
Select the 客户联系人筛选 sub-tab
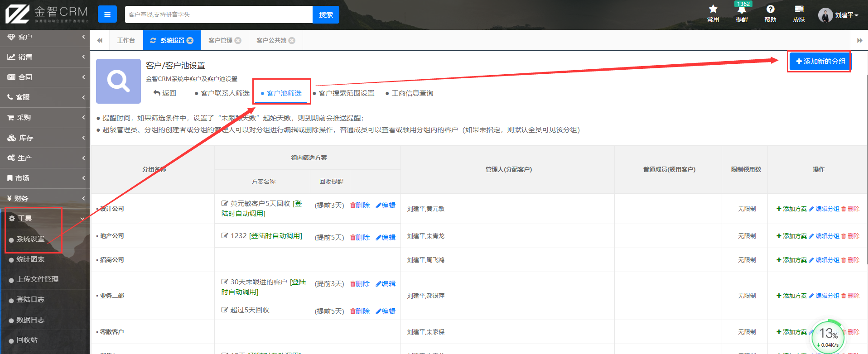[x=222, y=93]
